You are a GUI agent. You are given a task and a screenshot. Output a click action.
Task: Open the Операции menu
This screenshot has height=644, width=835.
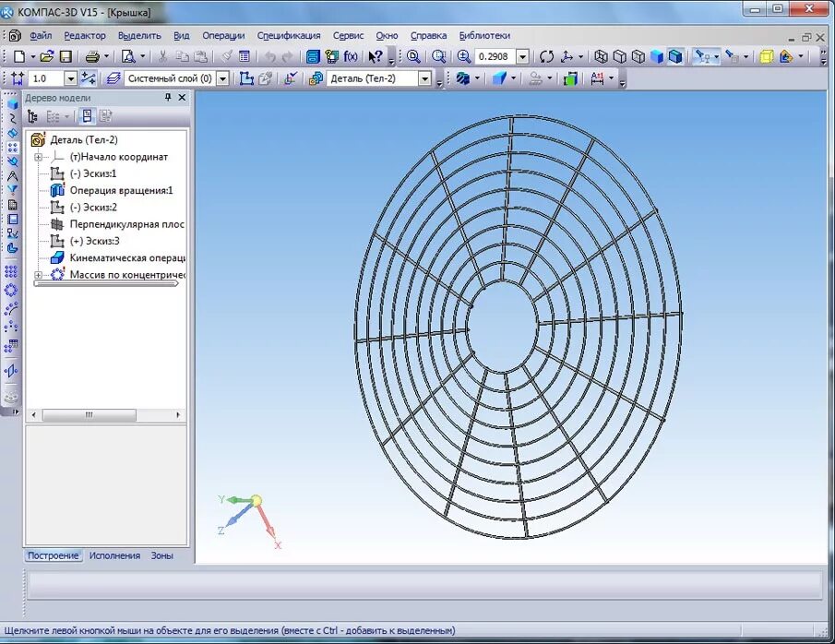click(223, 36)
